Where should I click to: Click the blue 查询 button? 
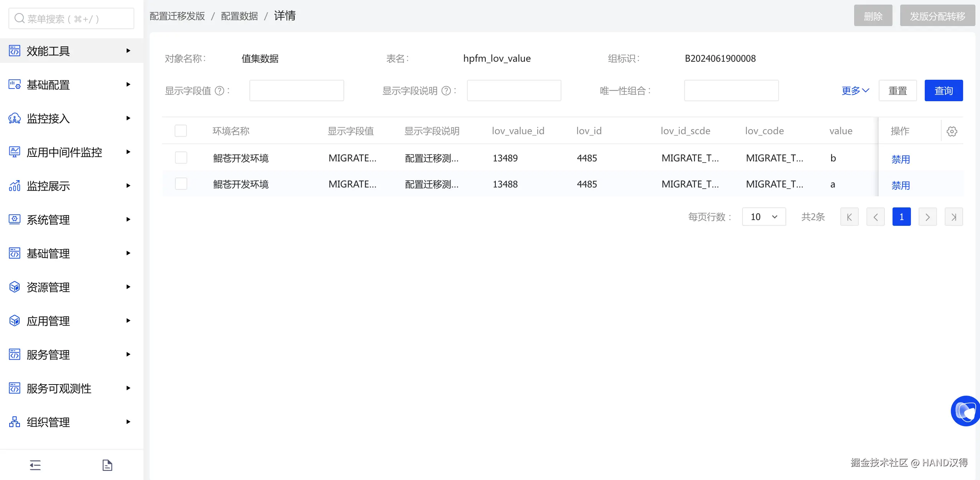[944, 91]
